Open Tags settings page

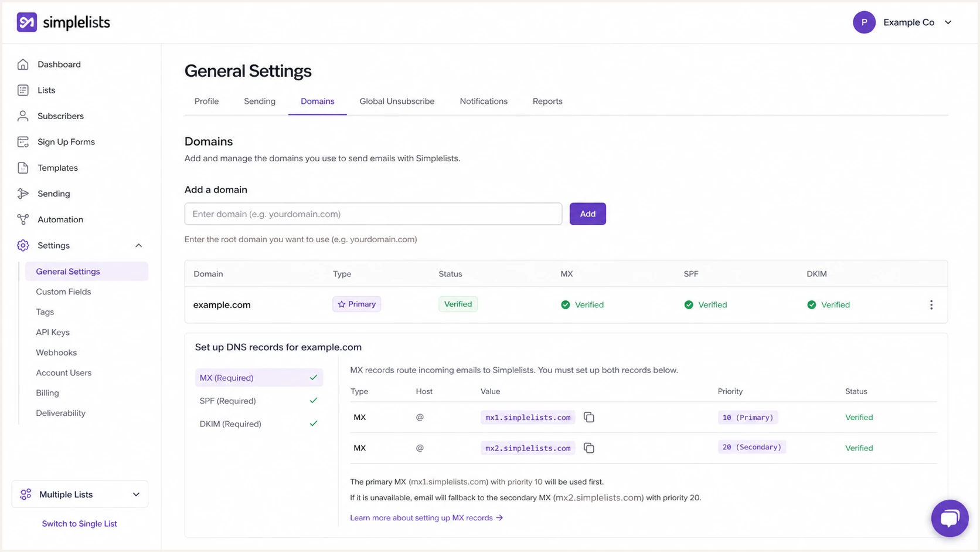pyautogui.click(x=45, y=312)
